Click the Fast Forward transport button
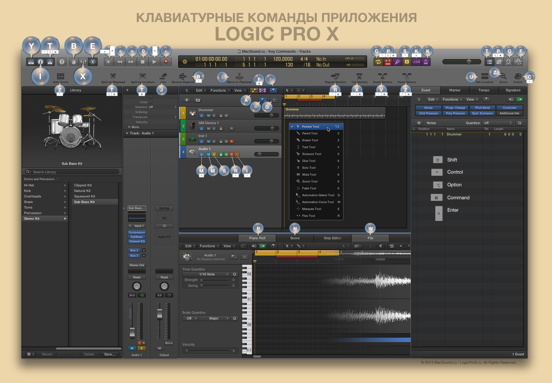This screenshot has width=552, height=383. click(x=131, y=62)
